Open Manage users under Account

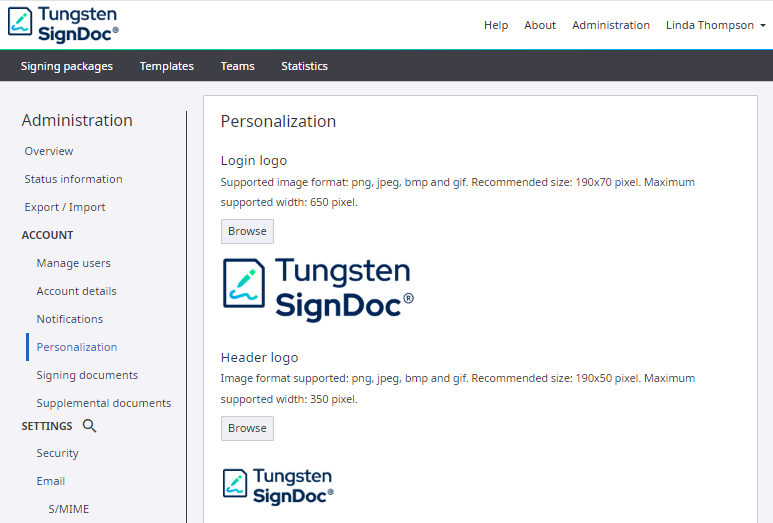coord(73,263)
